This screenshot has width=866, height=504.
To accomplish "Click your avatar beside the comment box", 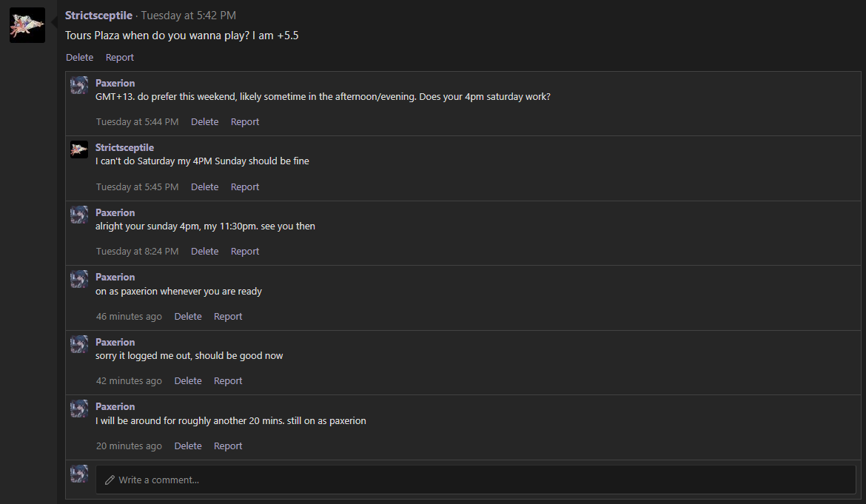I will (79, 474).
